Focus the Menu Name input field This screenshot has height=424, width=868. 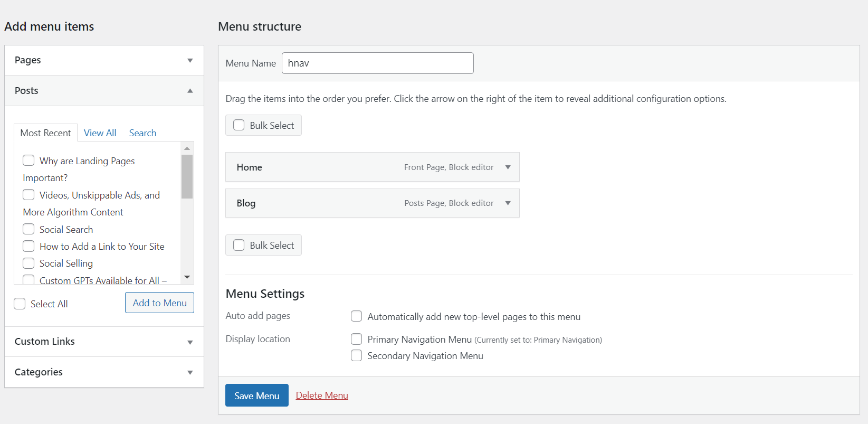click(378, 63)
